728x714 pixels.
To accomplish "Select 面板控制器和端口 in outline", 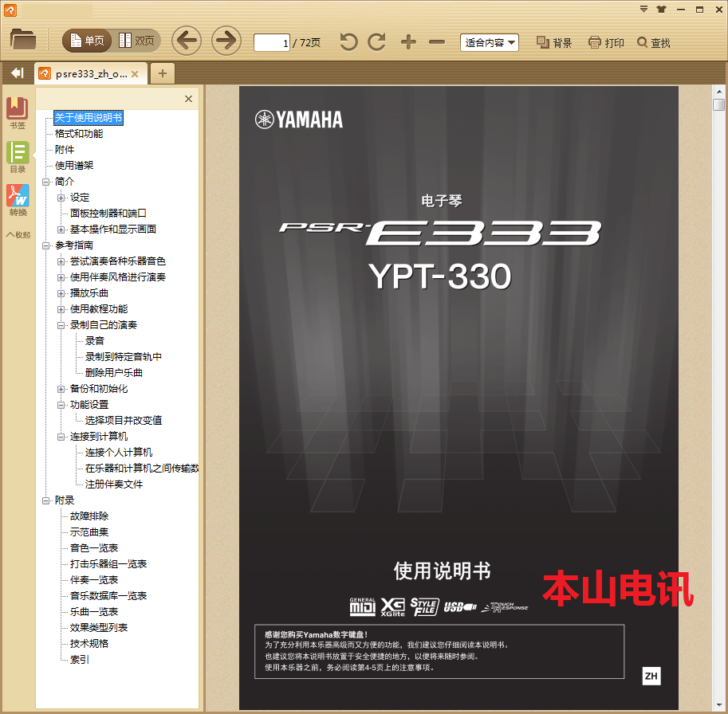I will [x=108, y=214].
